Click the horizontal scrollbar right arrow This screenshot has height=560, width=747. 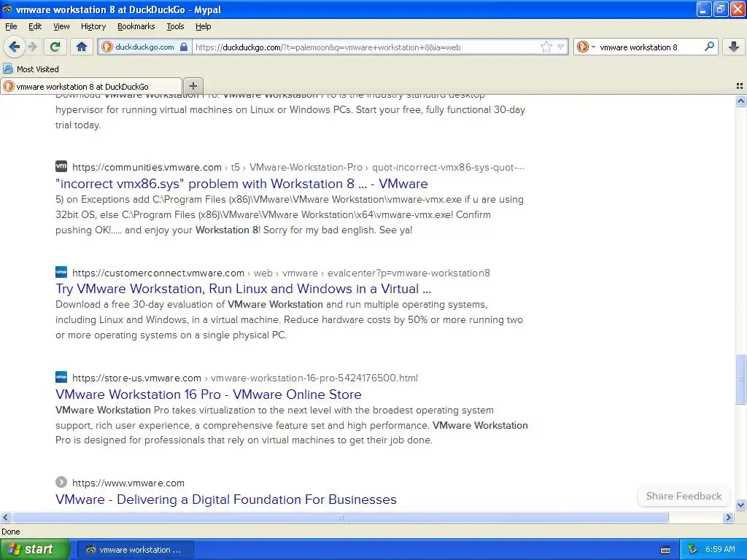point(728,517)
